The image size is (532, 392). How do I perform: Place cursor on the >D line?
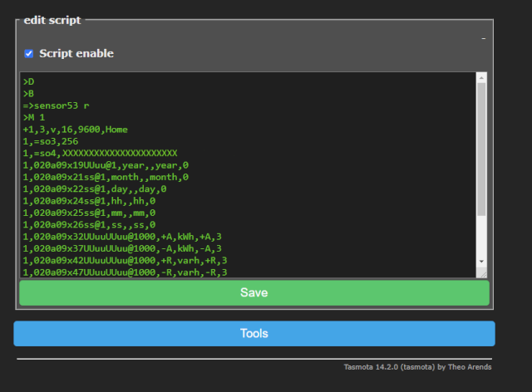[28, 81]
